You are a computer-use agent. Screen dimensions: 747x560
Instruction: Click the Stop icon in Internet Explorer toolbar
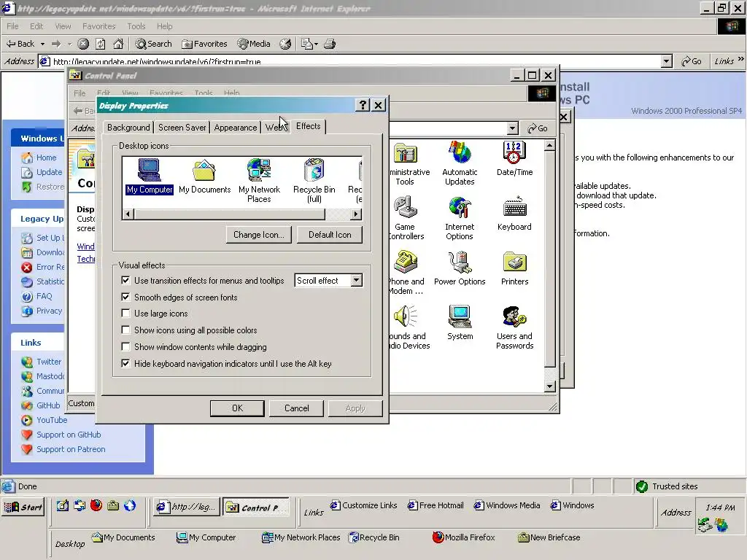pos(83,44)
